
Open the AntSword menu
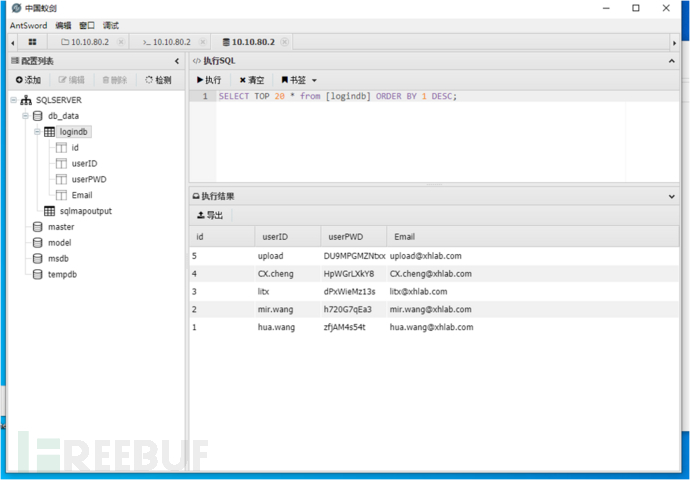click(x=28, y=26)
